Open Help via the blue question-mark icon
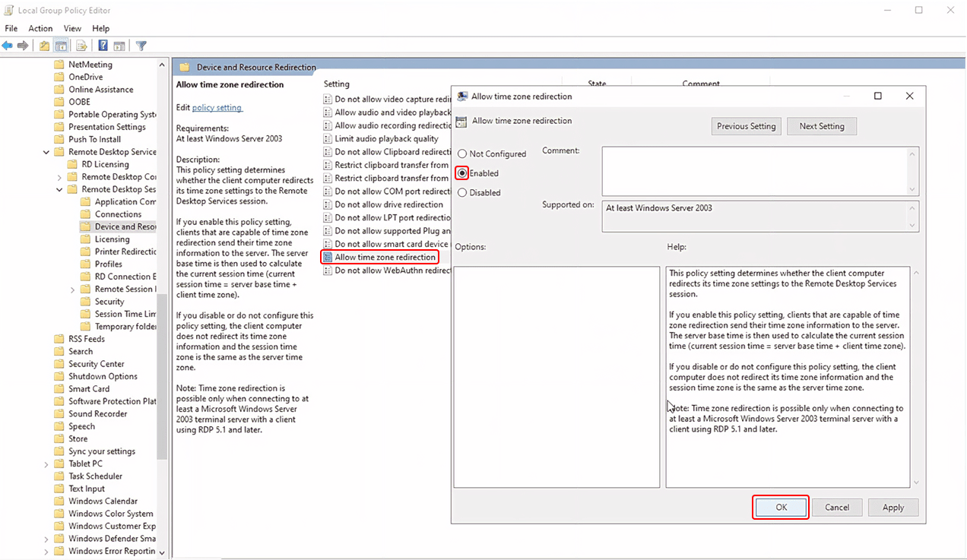Screen dimensions: 967x560 coord(103,46)
